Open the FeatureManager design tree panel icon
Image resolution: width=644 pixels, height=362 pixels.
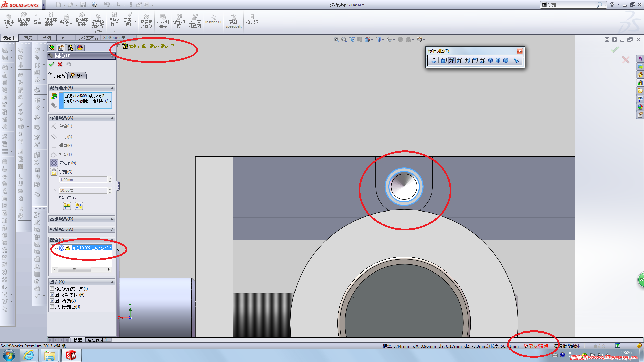pos(52,48)
